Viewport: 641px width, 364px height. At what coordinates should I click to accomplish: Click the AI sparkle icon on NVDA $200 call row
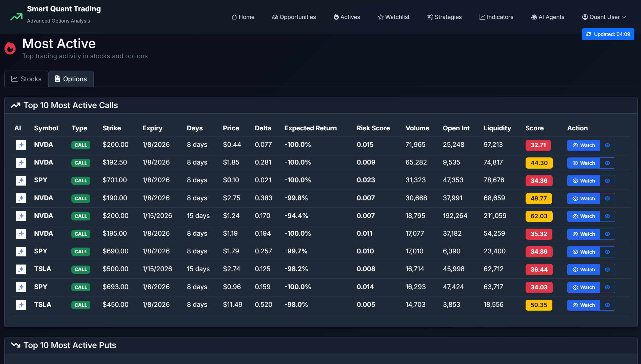click(x=21, y=145)
